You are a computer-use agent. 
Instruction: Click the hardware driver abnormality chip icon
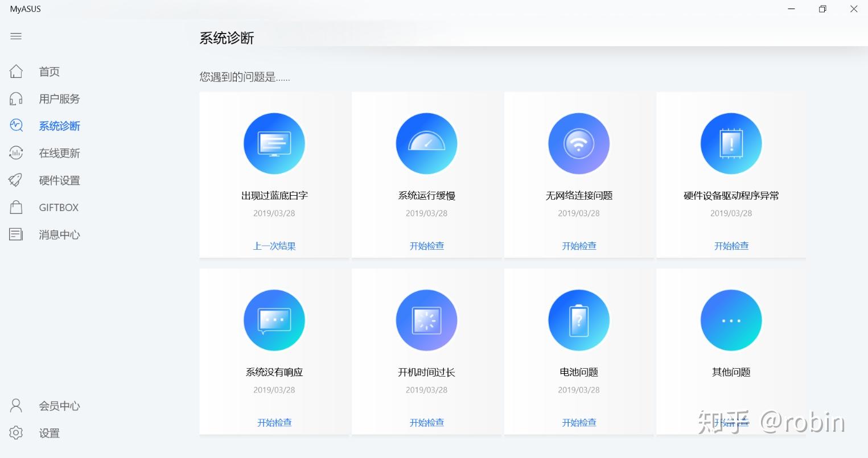pos(731,143)
